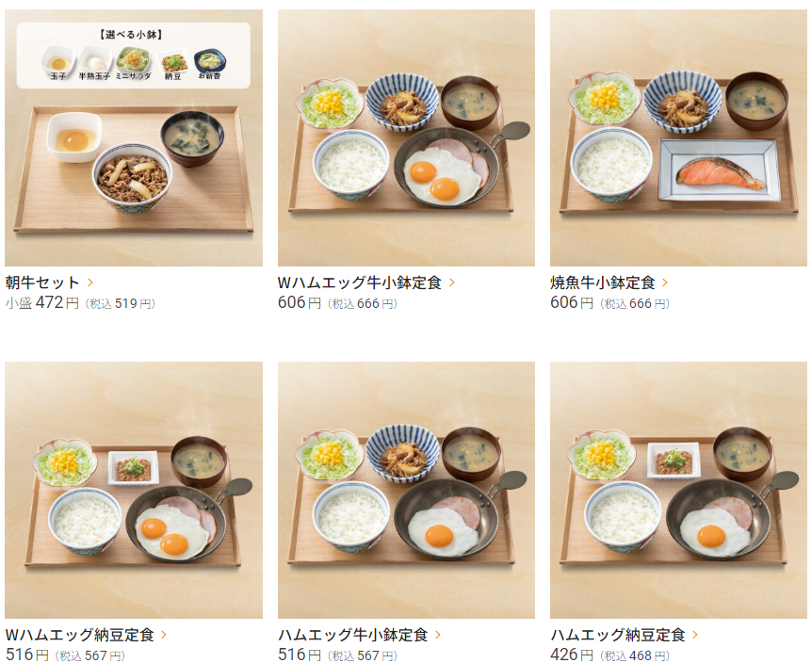Click the arrow icon beside ハムエッグ納豆定食
This screenshot has height=663, width=812.
tap(695, 634)
